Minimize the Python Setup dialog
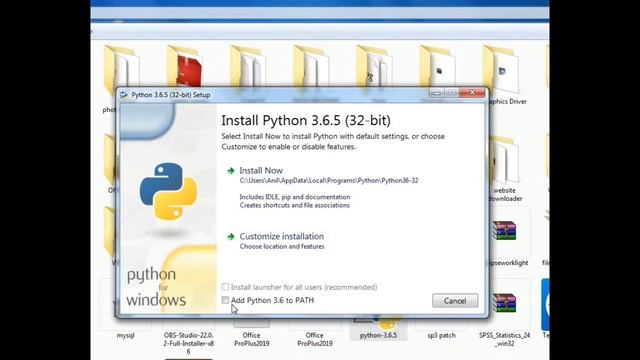640x360 pixels. (436, 93)
